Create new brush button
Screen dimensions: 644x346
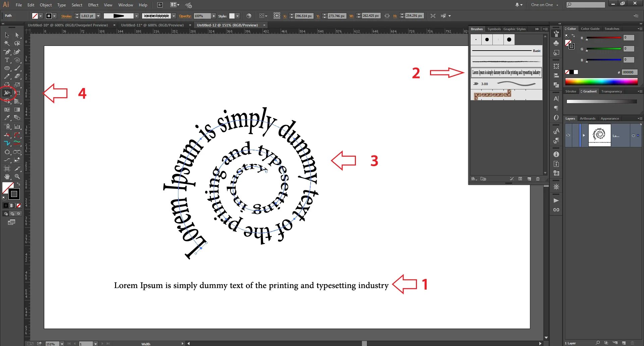pos(529,179)
